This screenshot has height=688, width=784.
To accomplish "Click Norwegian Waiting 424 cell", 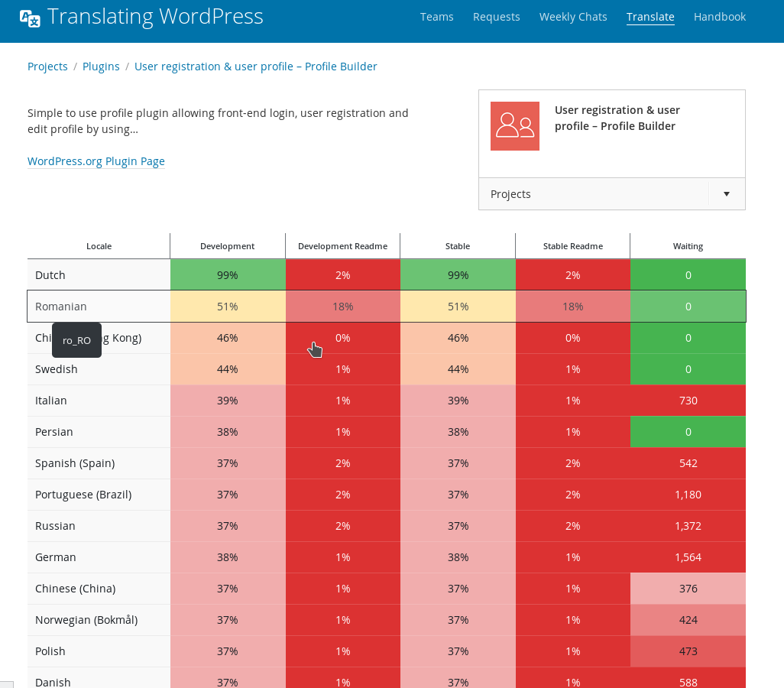I will point(688,620).
